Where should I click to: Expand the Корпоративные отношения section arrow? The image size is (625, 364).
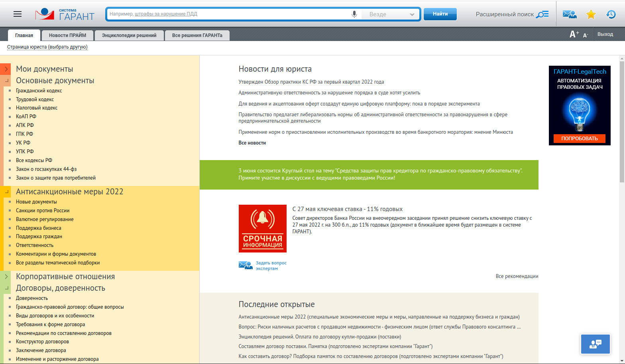[x=6, y=276]
